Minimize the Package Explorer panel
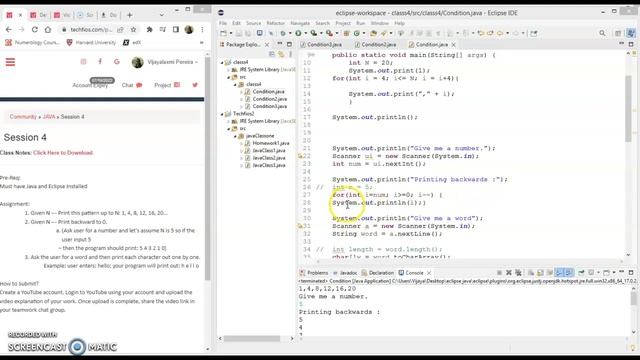640x360 pixels. pos(280,44)
